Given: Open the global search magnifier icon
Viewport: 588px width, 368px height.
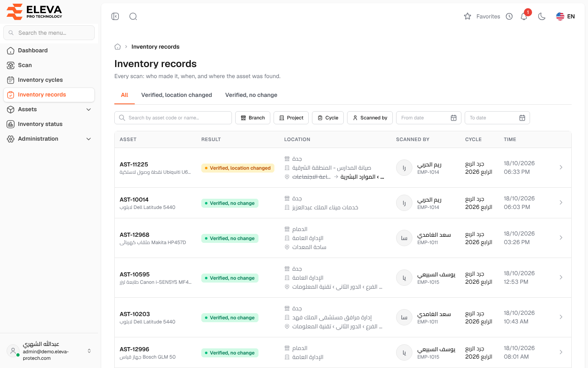Looking at the screenshot, I should pyautogui.click(x=133, y=16).
